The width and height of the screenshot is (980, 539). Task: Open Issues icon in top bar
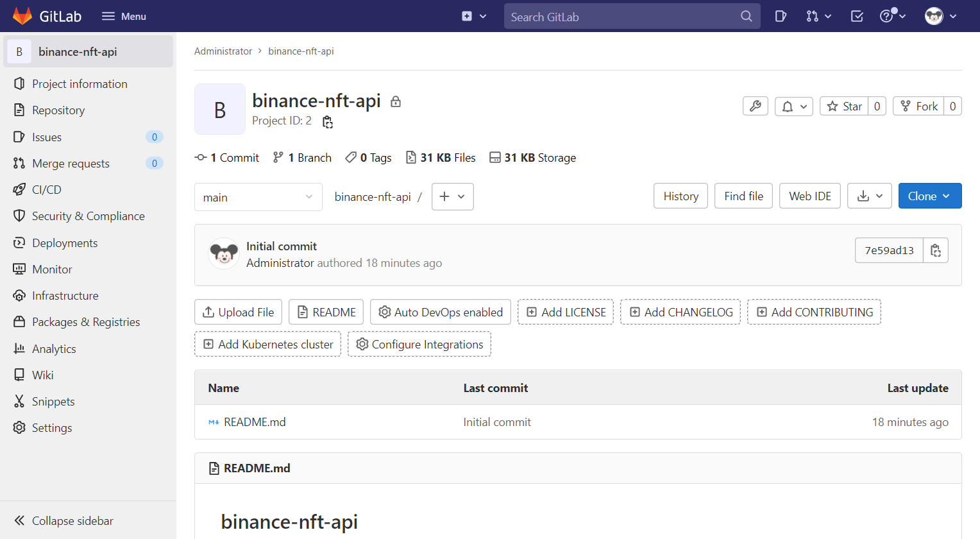pyautogui.click(x=781, y=16)
